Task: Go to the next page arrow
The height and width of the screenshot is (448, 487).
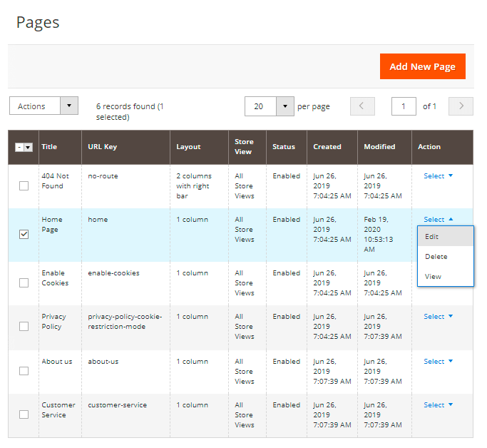Action: coord(461,106)
